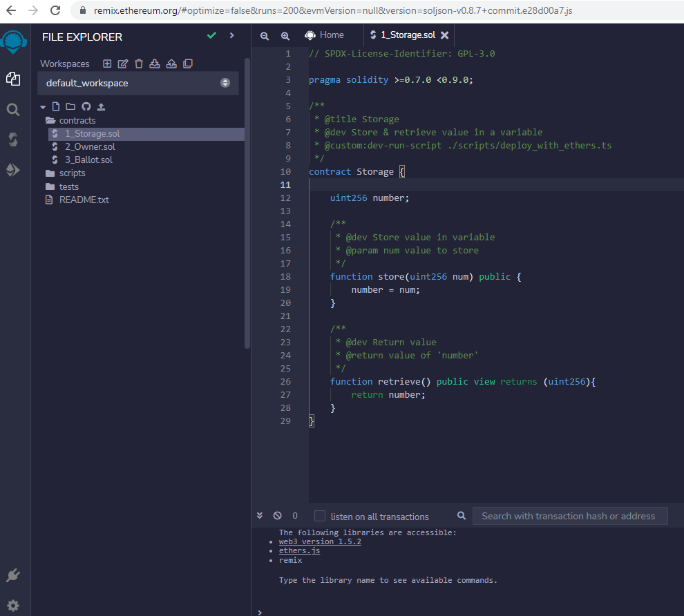Open Deploy & run transactions panel

pyautogui.click(x=13, y=170)
